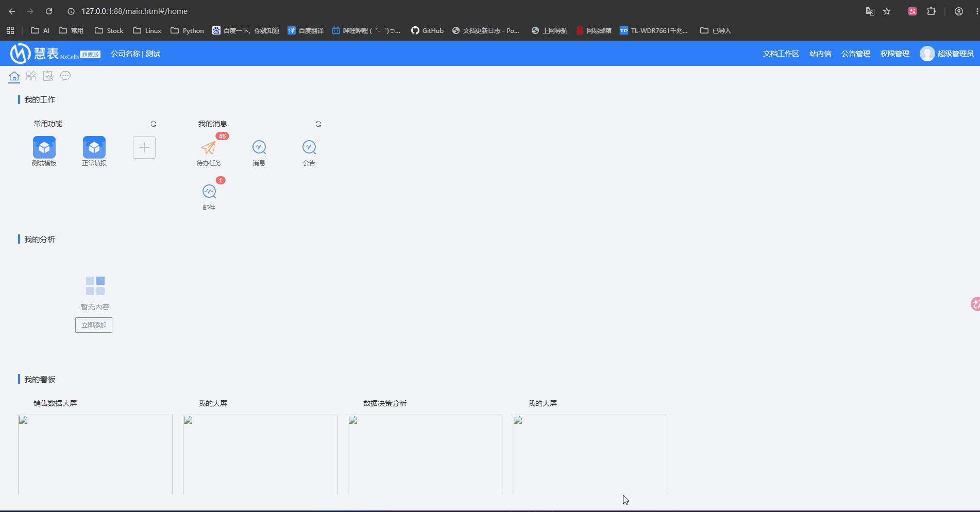Screen dimensions: 980x512
Task: Click the address bar URL
Action: tap(134, 11)
